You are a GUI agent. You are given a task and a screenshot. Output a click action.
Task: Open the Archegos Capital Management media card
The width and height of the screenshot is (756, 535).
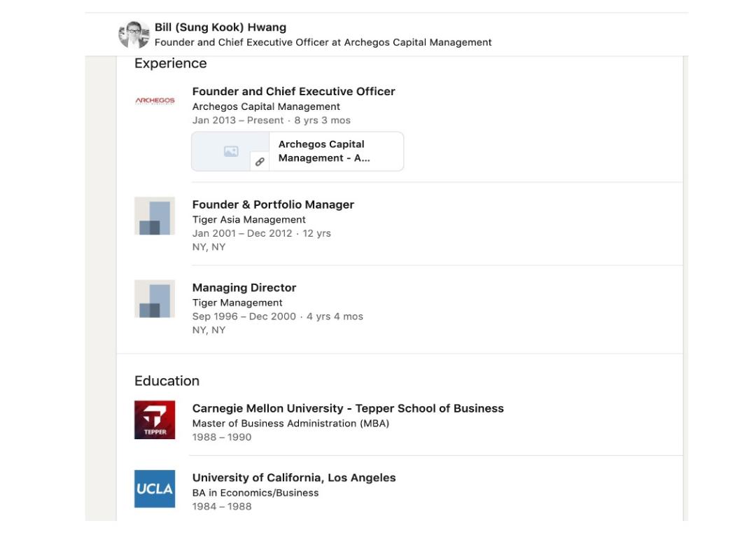(x=297, y=151)
